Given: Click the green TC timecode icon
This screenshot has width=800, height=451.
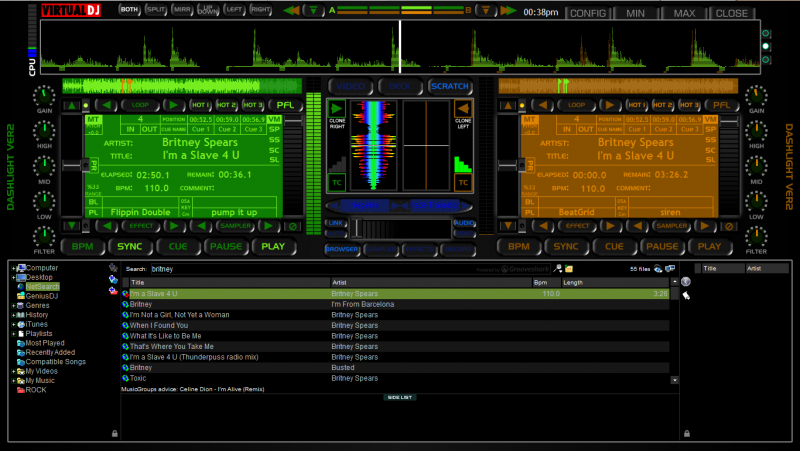Looking at the screenshot, I should point(337,182).
